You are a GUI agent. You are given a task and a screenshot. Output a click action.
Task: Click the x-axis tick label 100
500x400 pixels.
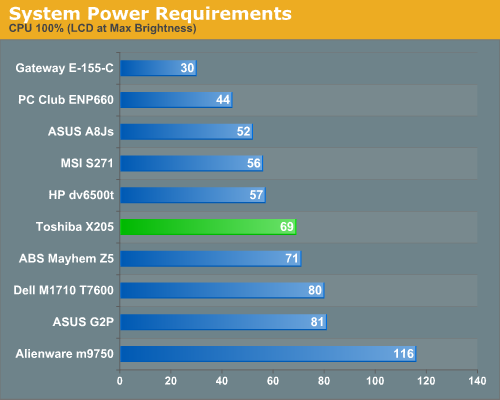[375, 381]
